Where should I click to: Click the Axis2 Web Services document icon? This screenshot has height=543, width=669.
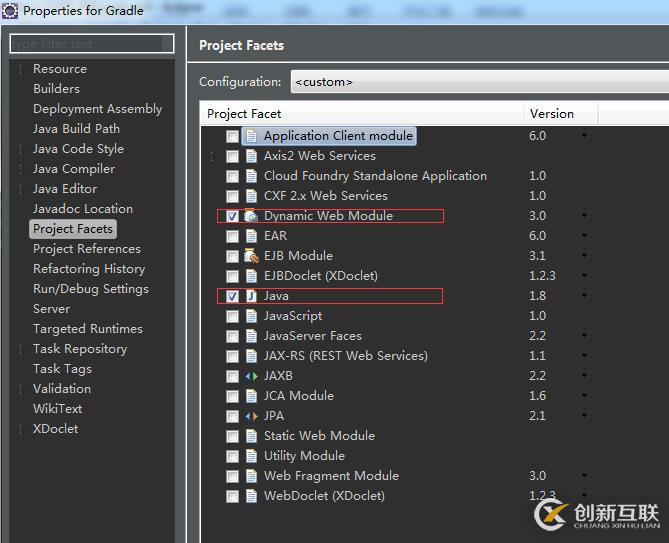(251, 156)
